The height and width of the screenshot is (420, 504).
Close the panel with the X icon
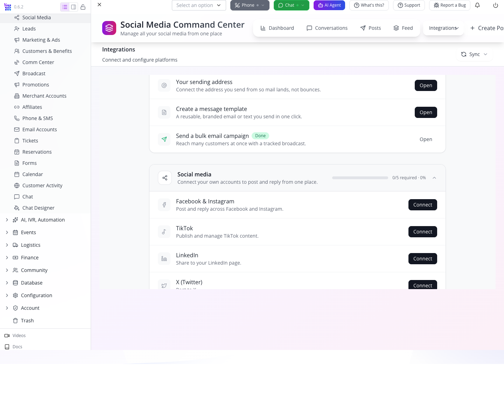[x=99, y=5]
